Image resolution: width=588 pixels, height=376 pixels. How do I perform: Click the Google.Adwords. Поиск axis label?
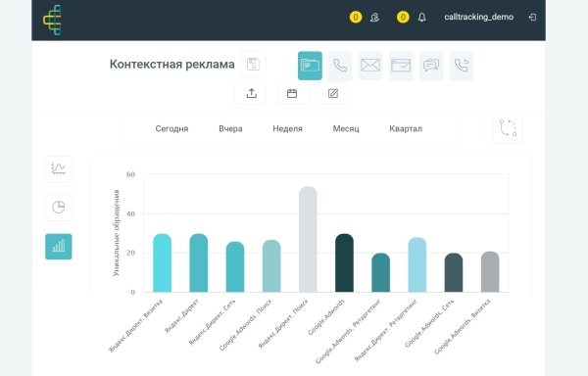click(246, 325)
